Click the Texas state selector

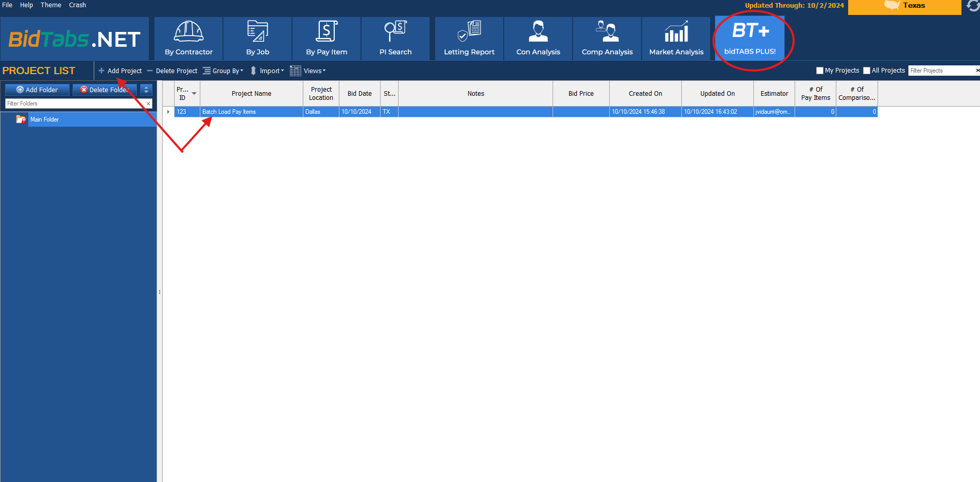click(x=904, y=6)
